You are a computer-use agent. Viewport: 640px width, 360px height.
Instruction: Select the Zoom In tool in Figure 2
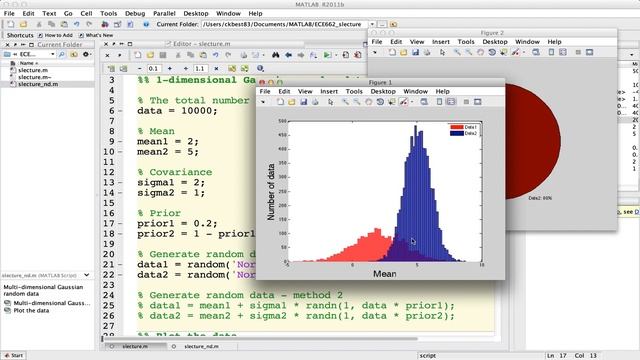(x=457, y=52)
